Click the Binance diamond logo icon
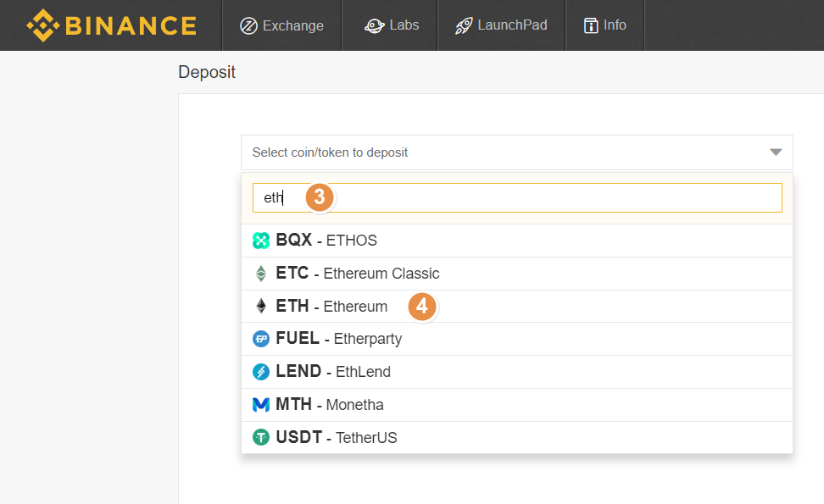The width and height of the screenshot is (824, 504). [43, 25]
